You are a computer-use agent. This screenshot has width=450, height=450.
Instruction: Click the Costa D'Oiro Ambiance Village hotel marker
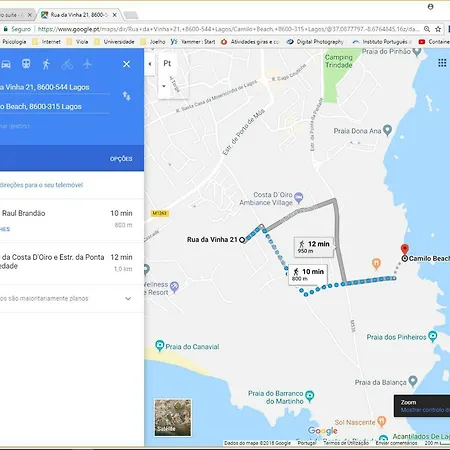click(x=299, y=197)
